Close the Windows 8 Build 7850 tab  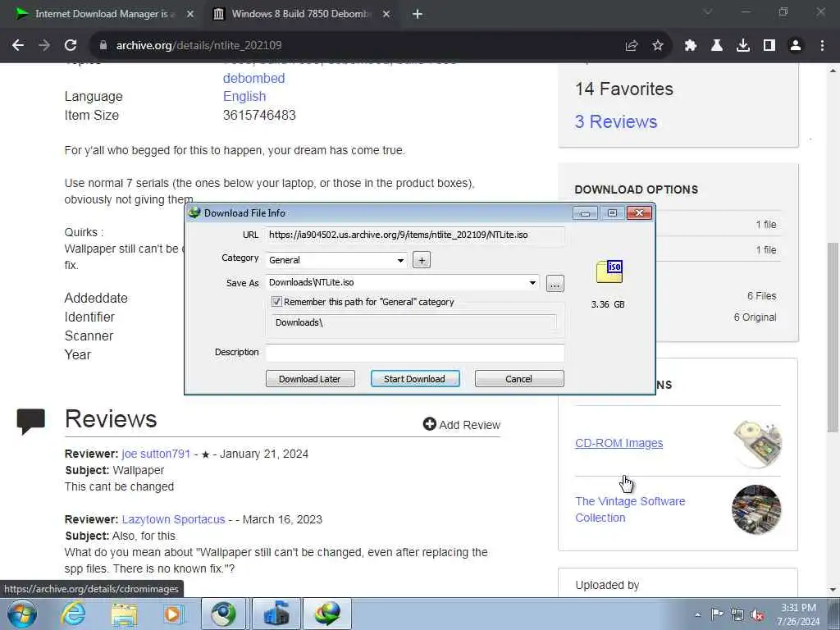(386, 14)
